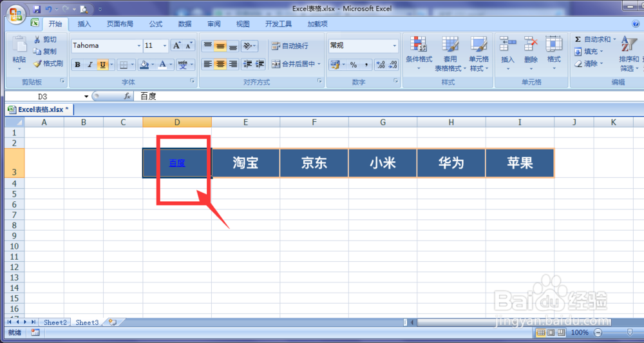Viewport: 644px width, 343px height.
Task: Select the Sheet2 tab
Action: pyautogui.click(x=55, y=322)
